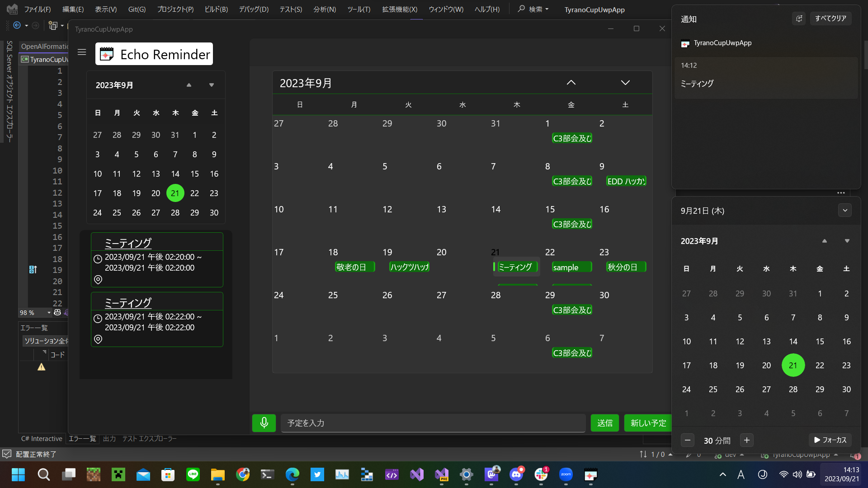Image resolution: width=868 pixels, height=488 pixels.
Task: Open Zoom from the taskbar
Action: pyautogui.click(x=566, y=474)
